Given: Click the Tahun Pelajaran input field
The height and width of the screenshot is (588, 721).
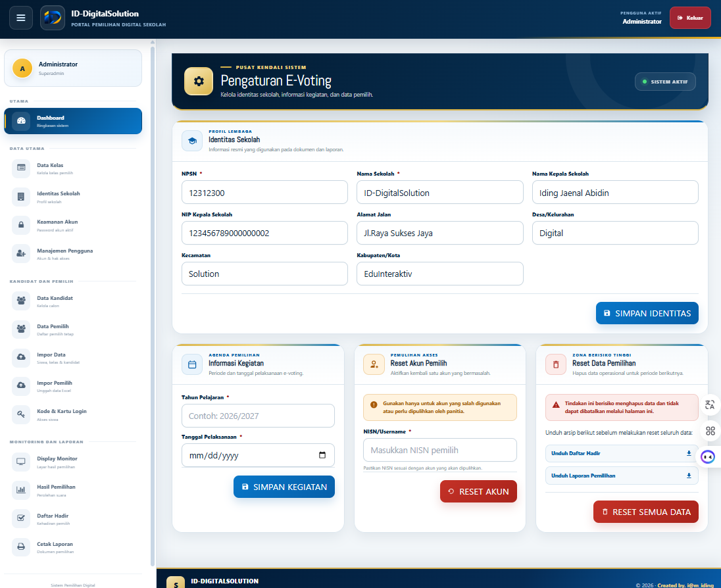Looking at the screenshot, I should point(258,416).
